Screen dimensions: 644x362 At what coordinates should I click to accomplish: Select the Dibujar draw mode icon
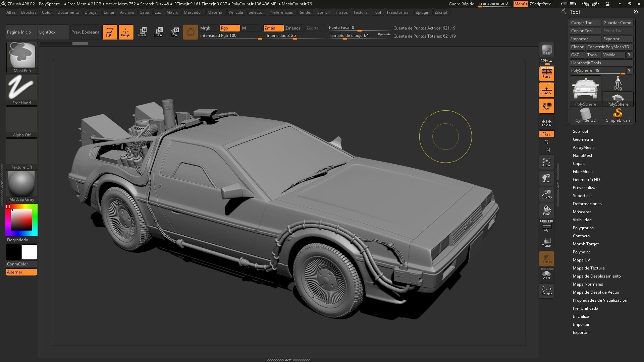point(126,32)
